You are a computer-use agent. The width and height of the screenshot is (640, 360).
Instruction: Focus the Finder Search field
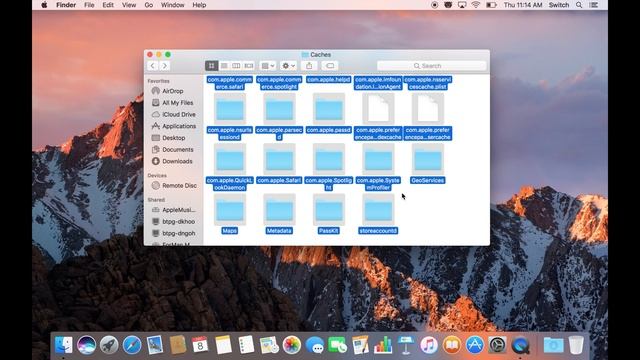point(431,66)
